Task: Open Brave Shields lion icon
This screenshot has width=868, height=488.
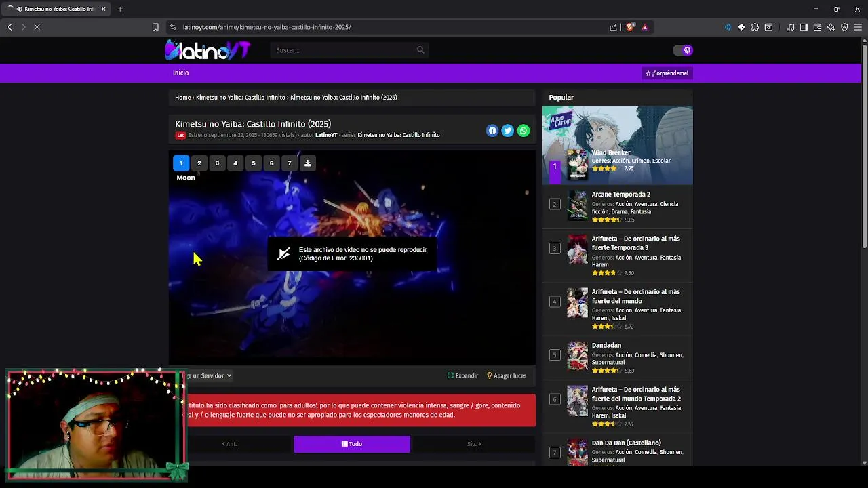Action: tap(630, 27)
